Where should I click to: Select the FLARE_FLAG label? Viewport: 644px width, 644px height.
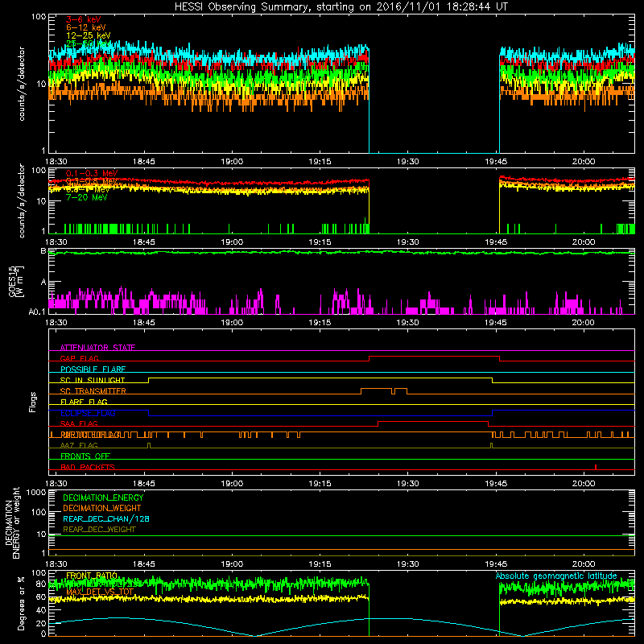[84, 402]
